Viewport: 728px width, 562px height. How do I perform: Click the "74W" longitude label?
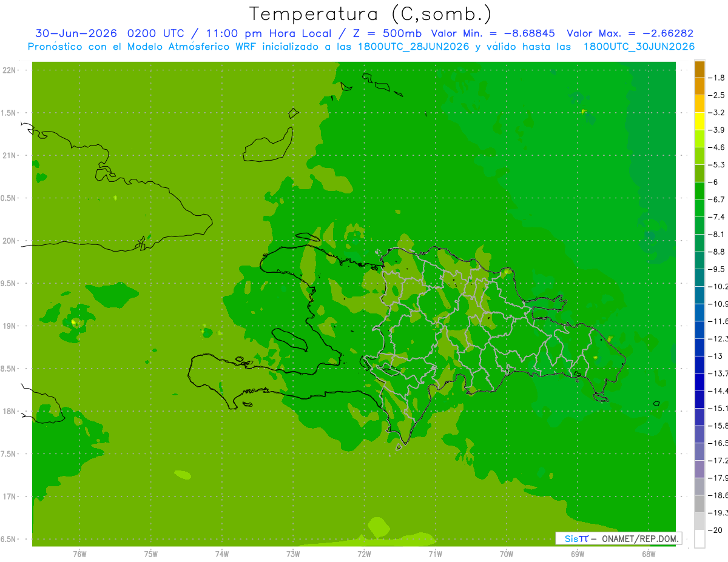(x=222, y=554)
